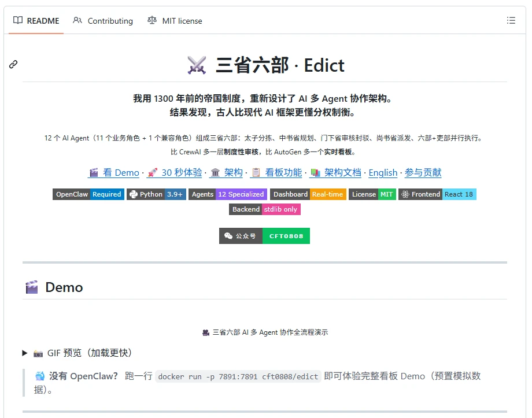Click the WeChat 公众号 CFT0808 badge

264,236
